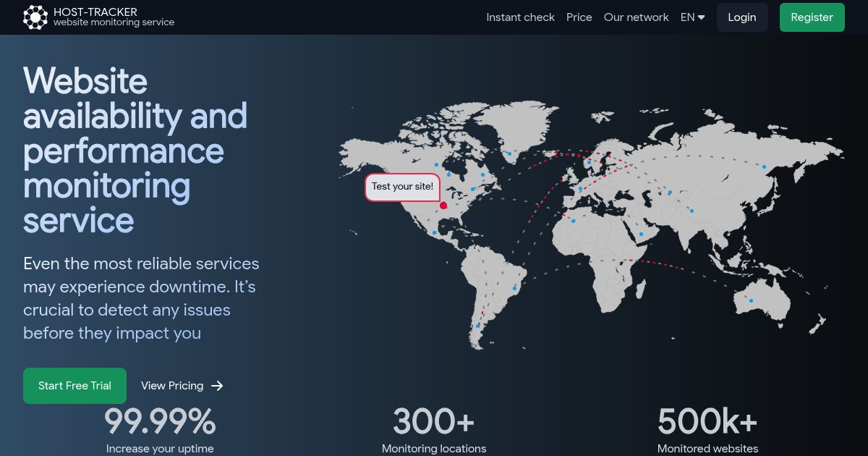Open Instant check from the navigation

point(520,17)
